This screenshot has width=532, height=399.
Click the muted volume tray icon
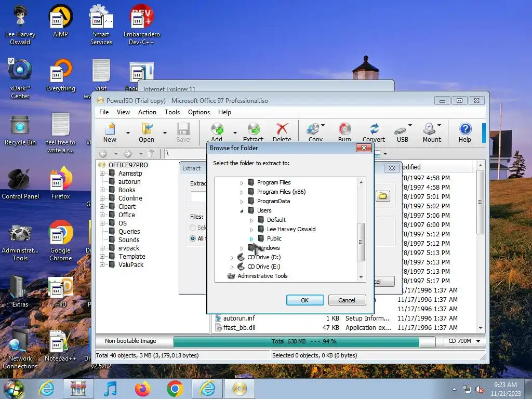480,390
